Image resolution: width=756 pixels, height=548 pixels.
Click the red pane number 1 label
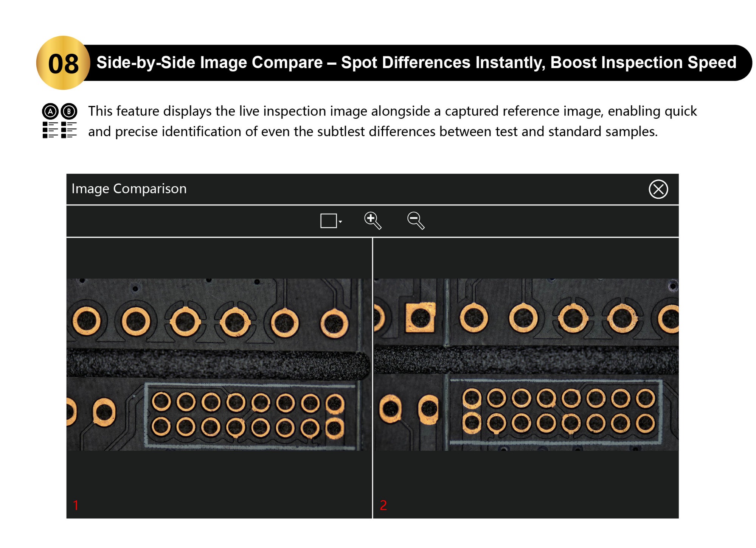pyautogui.click(x=76, y=505)
